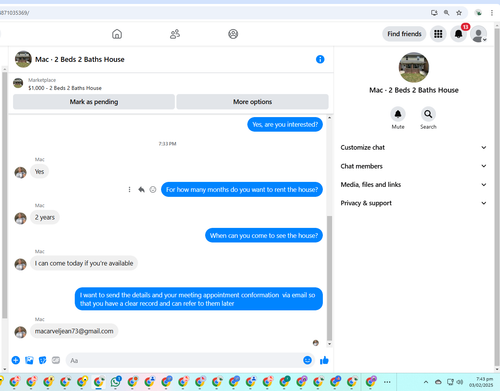Click message '2 years'
This screenshot has width=500, height=391.
45,217
